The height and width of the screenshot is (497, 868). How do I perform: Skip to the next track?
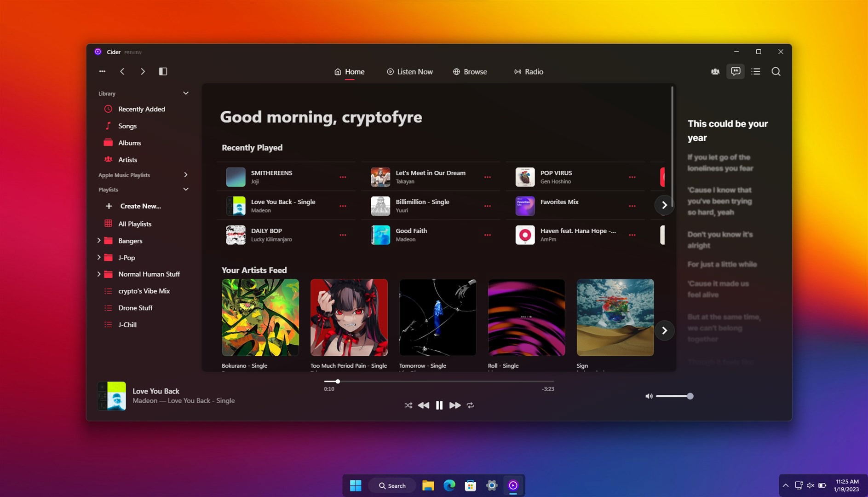(x=455, y=405)
